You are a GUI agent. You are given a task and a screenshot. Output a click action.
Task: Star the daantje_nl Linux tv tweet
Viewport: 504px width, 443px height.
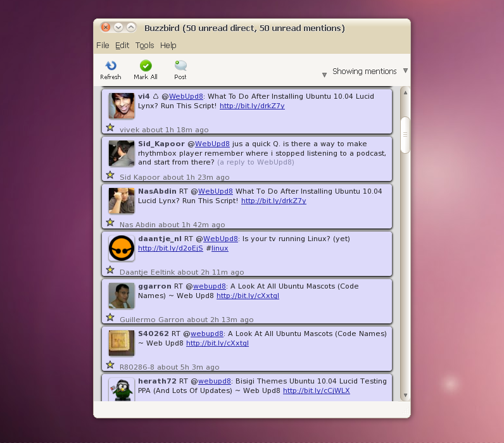(110, 270)
